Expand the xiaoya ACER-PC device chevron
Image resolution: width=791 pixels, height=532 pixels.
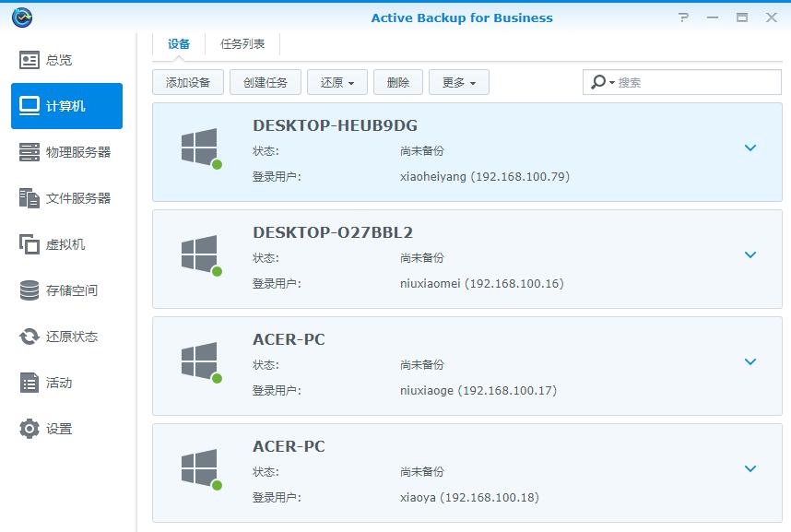[750, 468]
